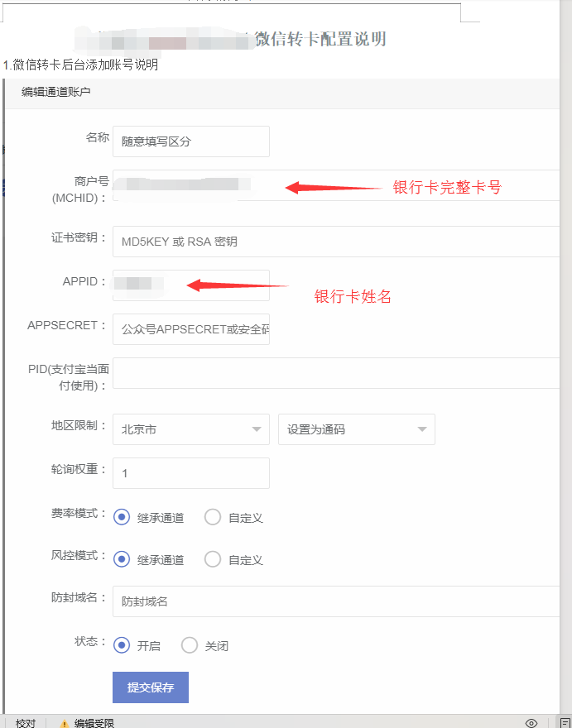Select 继承通道 for 风控模式
The height and width of the screenshot is (728, 572).
pyautogui.click(x=122, y=559)
